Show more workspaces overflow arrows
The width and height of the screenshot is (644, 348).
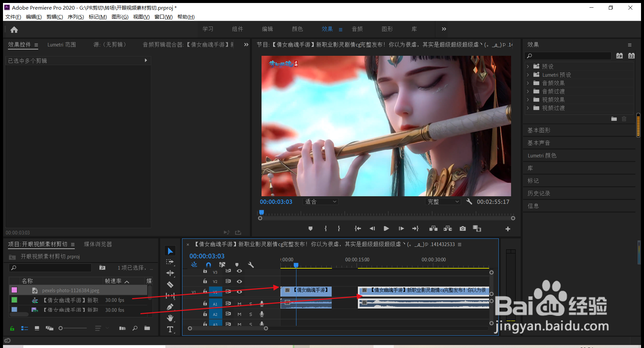coord(444,29)
